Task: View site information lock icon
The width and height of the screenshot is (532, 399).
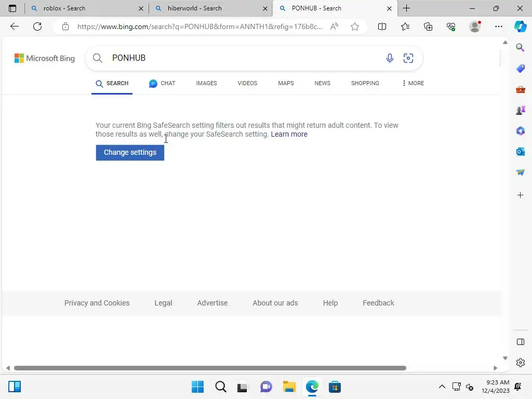Action: pos(65,26)
